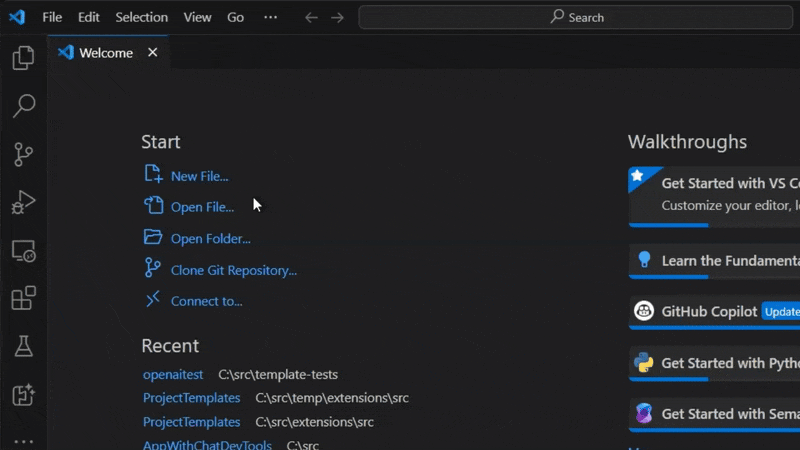The width and height of the screenshot is (800, 450).
Task: Click the New File link
Action: [199, 176]
